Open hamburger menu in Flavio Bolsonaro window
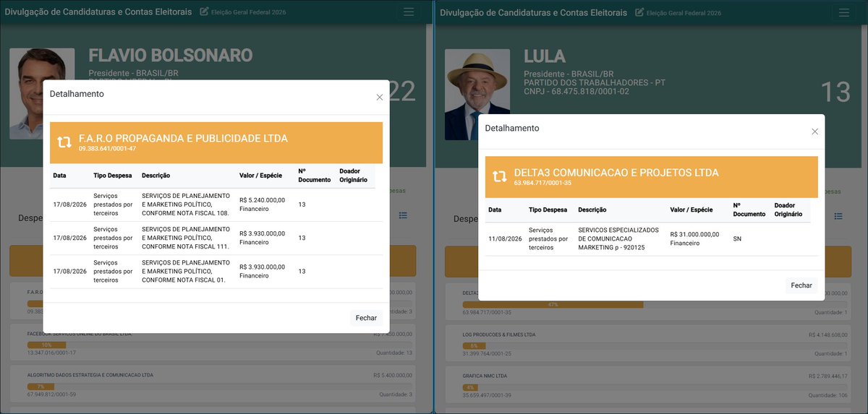Viewport: 868px width, 414px height. pos(409,12)
